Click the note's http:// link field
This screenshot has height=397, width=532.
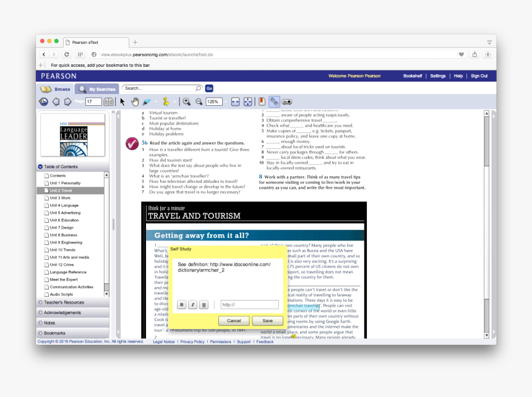pos(250,304)
